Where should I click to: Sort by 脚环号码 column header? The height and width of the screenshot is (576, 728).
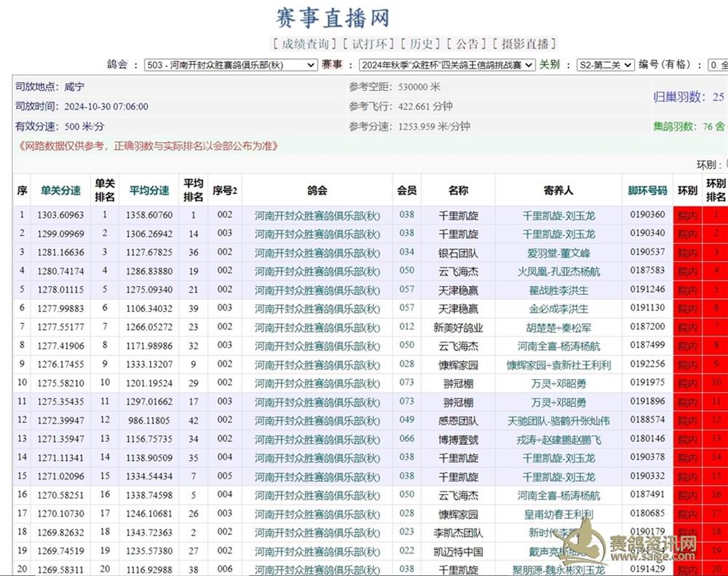(x=648, y=191)
